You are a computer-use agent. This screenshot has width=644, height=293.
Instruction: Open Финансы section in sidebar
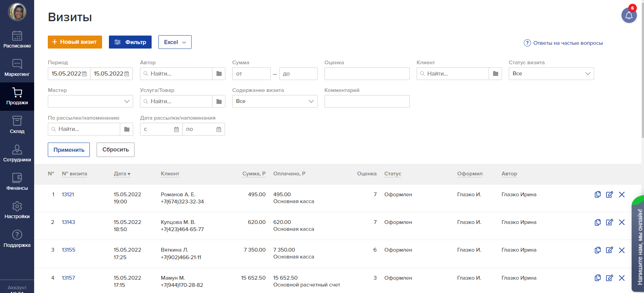[x=17, y=182]
